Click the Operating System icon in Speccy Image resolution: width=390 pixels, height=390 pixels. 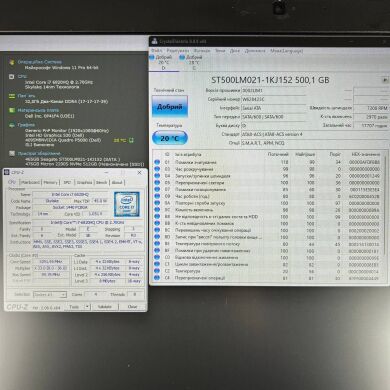pos(12,62)
